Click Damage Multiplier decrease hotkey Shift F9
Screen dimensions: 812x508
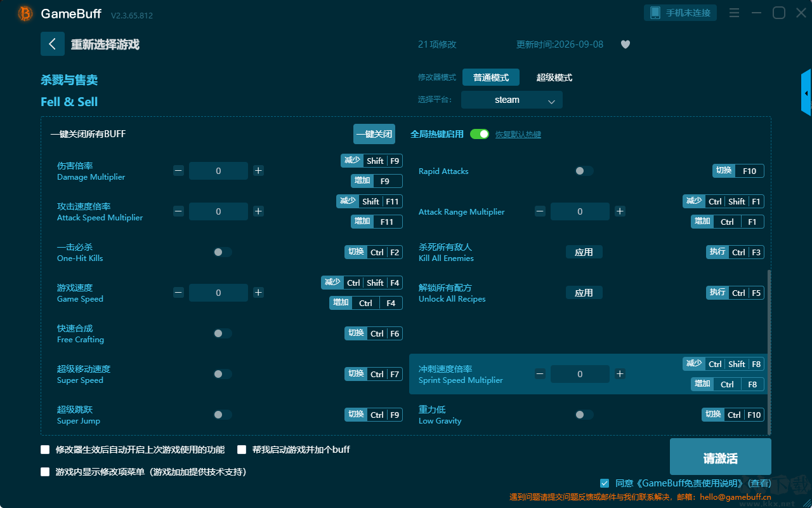pos(372,161)
